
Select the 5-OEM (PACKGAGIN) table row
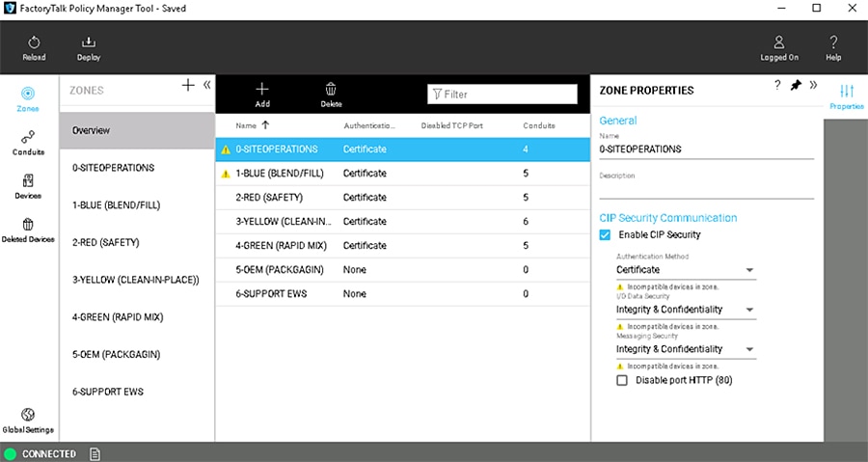coord(402,269)
